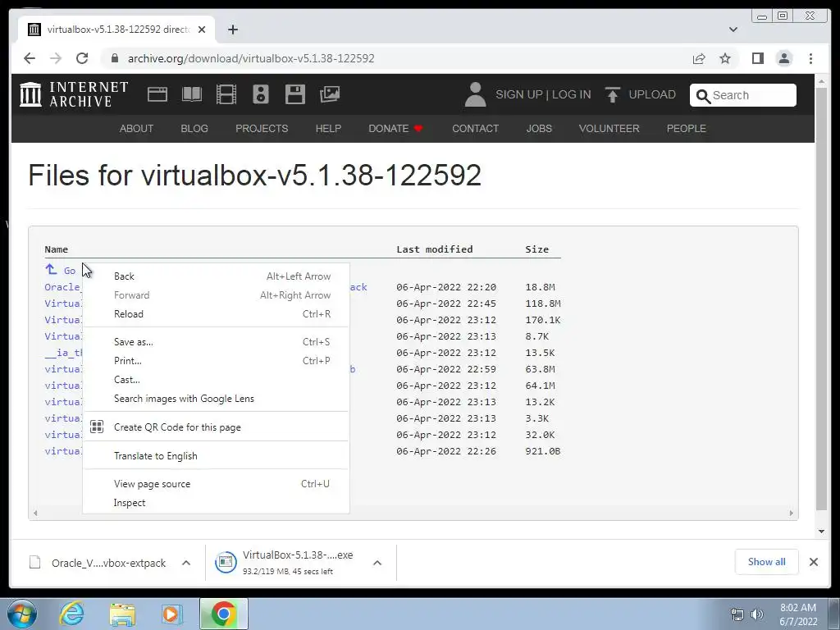Image resolution: width=840 pixels, height=630 pixels.
Task: Select View page source
Action: tap(216, 484)
